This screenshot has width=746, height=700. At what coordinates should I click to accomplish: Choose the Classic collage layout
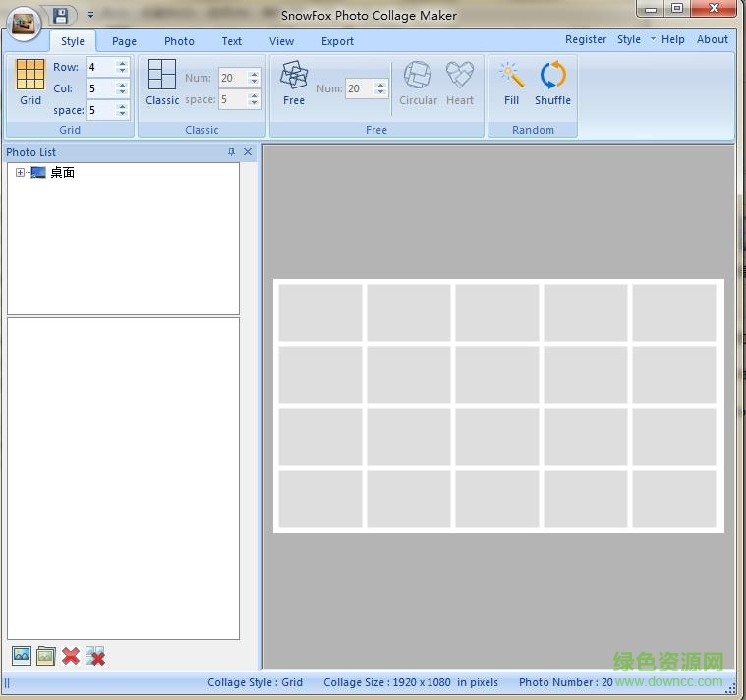(x=162, y=82)
